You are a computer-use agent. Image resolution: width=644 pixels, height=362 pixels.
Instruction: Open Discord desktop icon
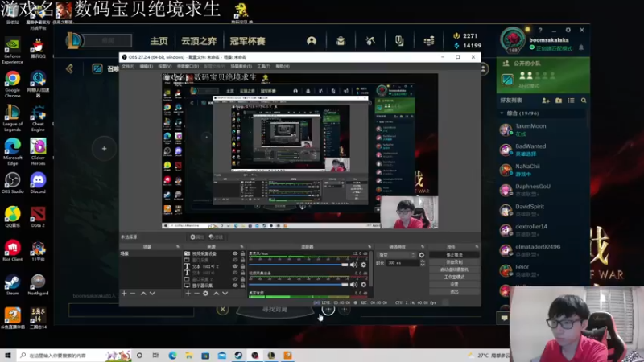point(38,183)
